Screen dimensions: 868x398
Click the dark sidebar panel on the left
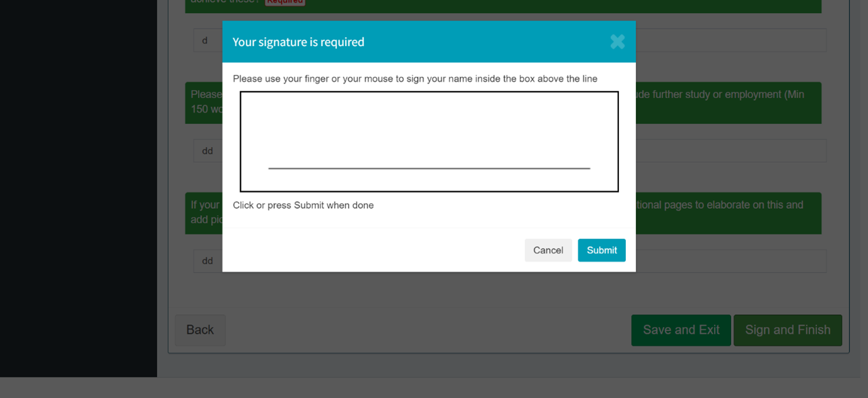[78, 189]
